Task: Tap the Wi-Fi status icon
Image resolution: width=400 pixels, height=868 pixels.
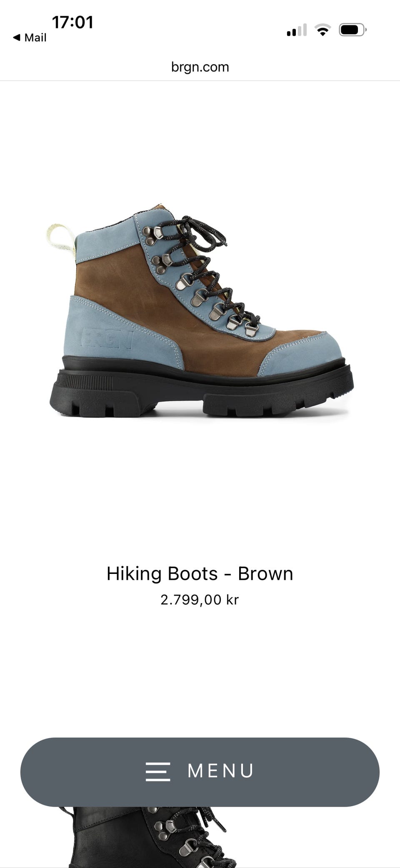Action: point(322,30)
